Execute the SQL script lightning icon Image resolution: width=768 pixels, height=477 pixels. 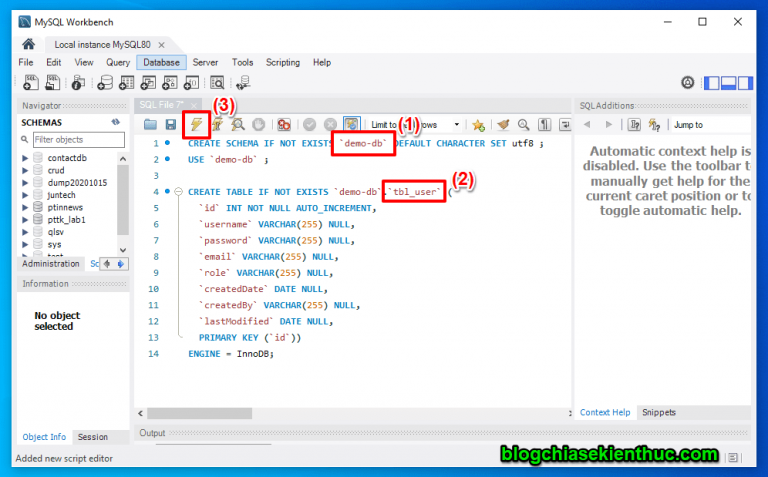click(196, 124)
